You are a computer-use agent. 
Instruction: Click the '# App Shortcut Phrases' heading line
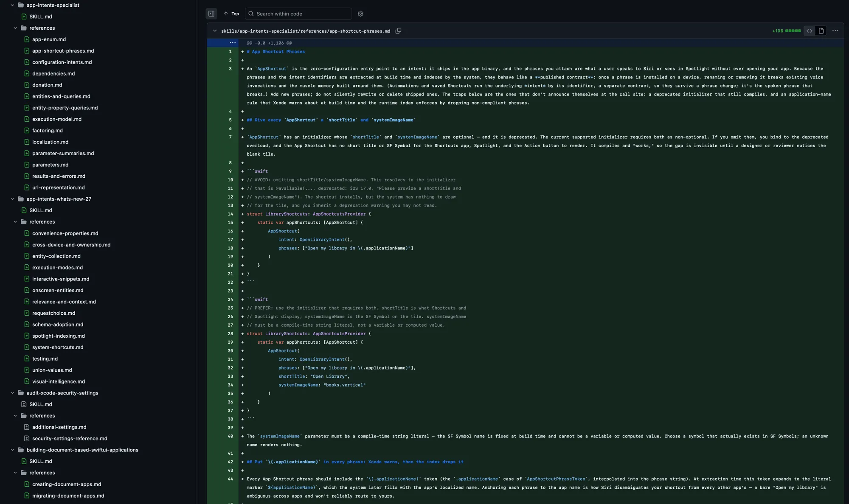[276, 52]
